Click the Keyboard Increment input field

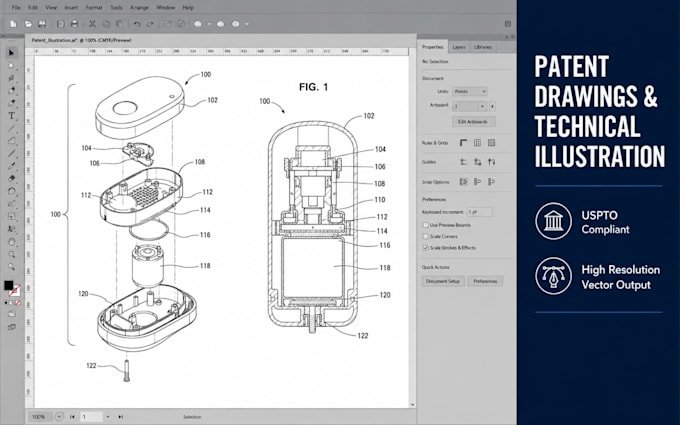480,212
